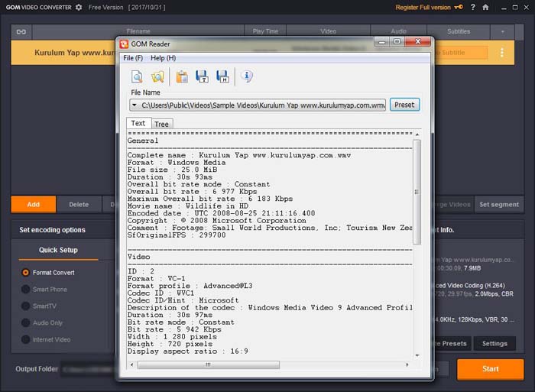Open GOM Video Converter settings gear
535x392 pixels.
tap(79, 7)
